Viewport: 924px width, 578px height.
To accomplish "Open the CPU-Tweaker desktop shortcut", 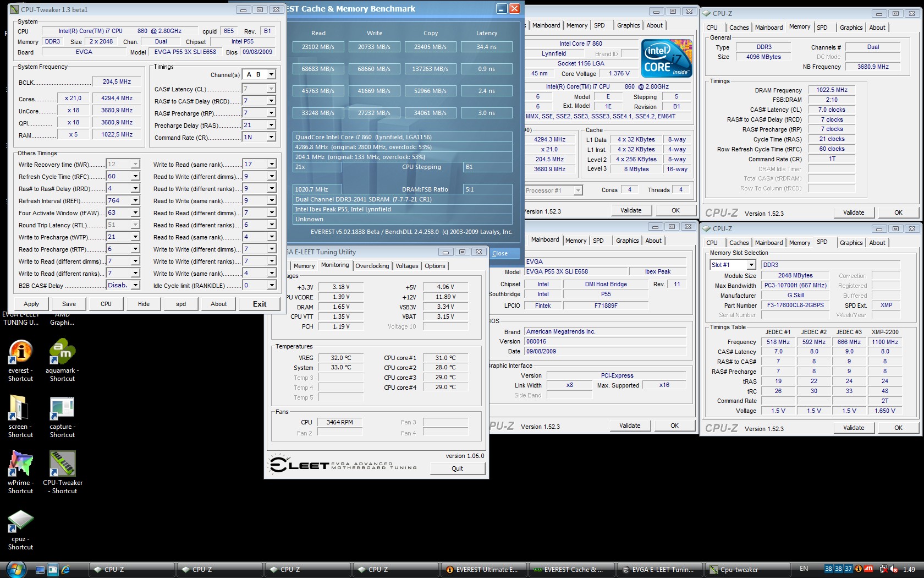I will click(62, 464).
